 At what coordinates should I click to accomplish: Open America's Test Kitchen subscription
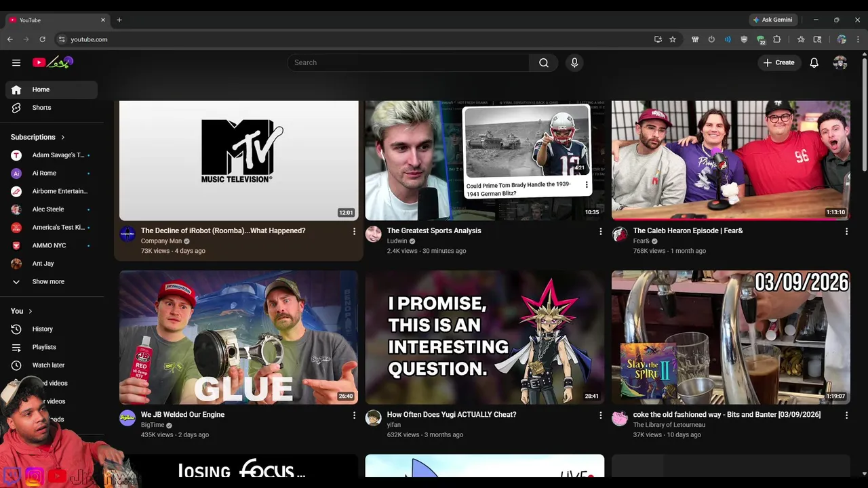52,227
